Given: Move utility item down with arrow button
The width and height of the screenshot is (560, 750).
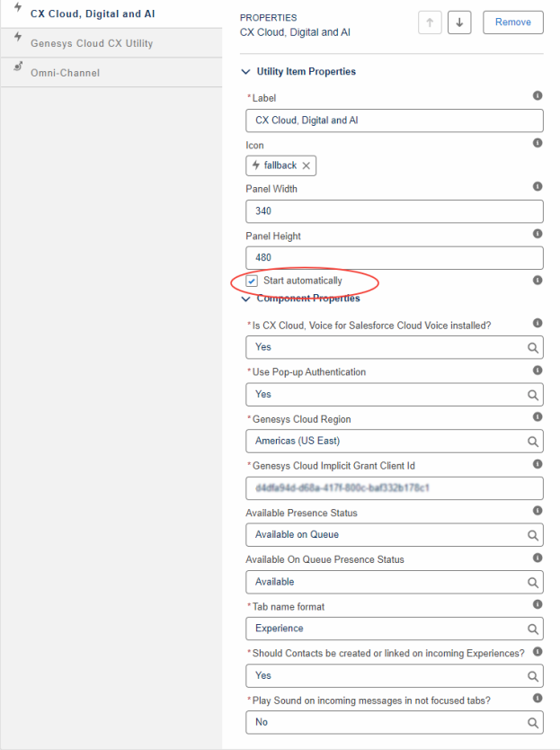Looking at the screenshot, I should coord(459,22).
